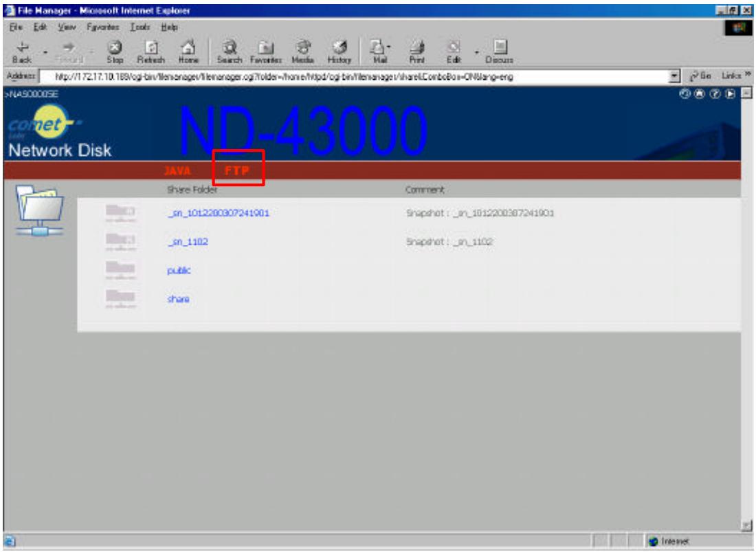Expand the Edit button dropdown arrow

[476, 52]
